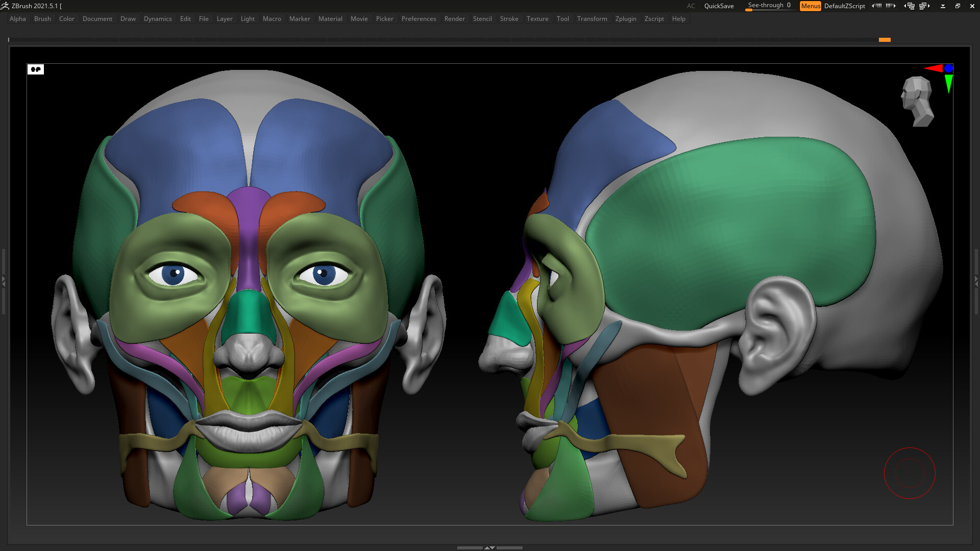Open the Zplugin menu
This screenshot has height=551, width=980.
pyautogui.click(x=626, y=18)
